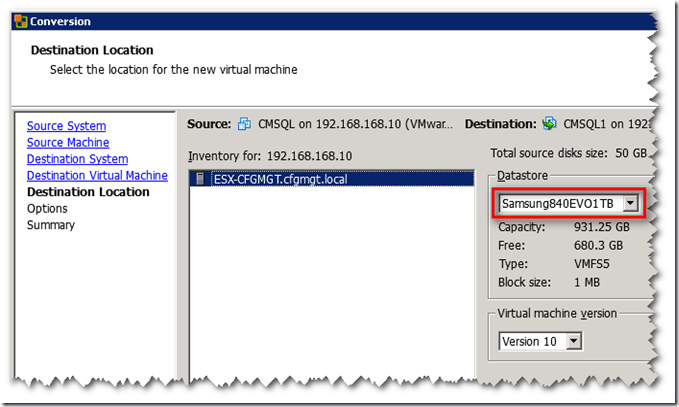Open the Samsung840EVO1TB datastore dropdown
This screenshot has height=407, width=679.
coord(630,204)
